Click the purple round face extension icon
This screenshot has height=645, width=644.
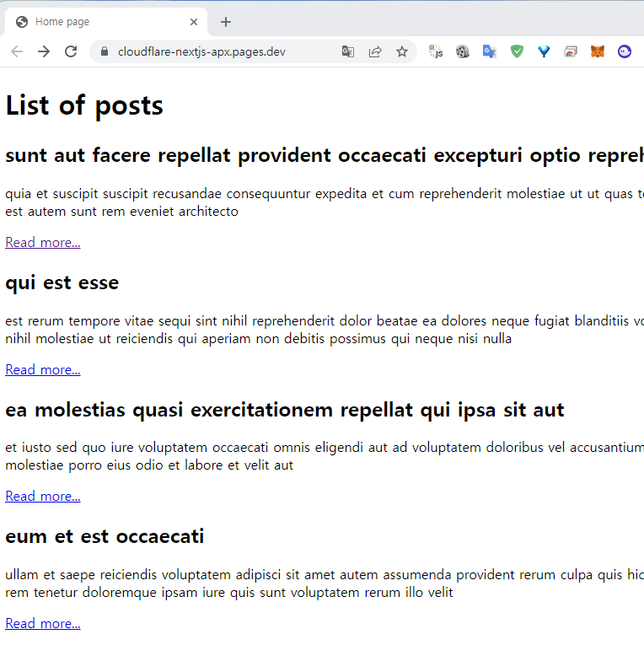tap(624, 51)
